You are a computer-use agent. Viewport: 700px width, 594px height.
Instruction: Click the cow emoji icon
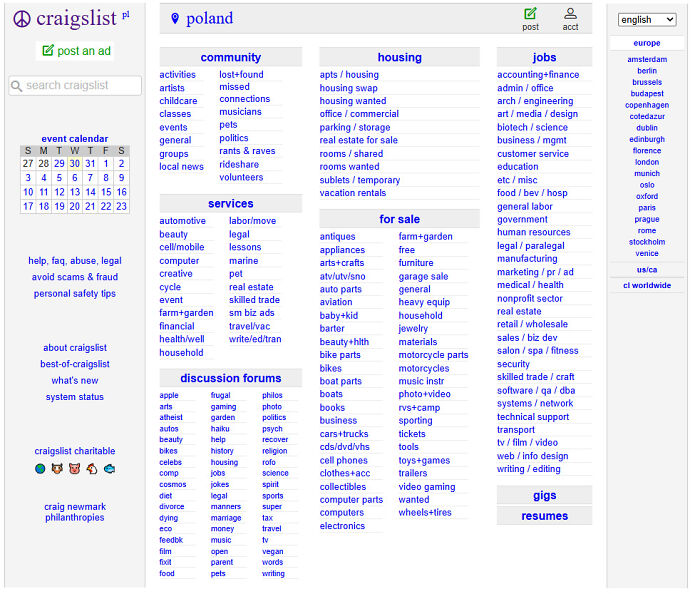coord(57,468)
